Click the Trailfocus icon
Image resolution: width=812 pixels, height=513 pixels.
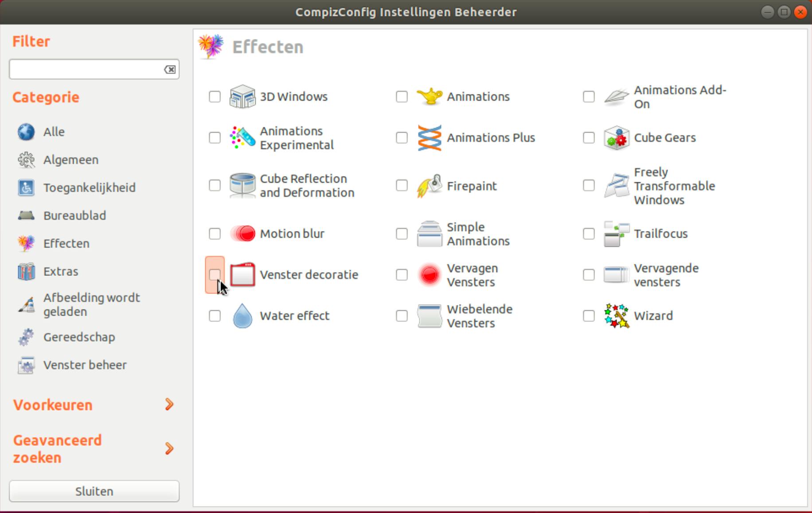coord(617,234)
